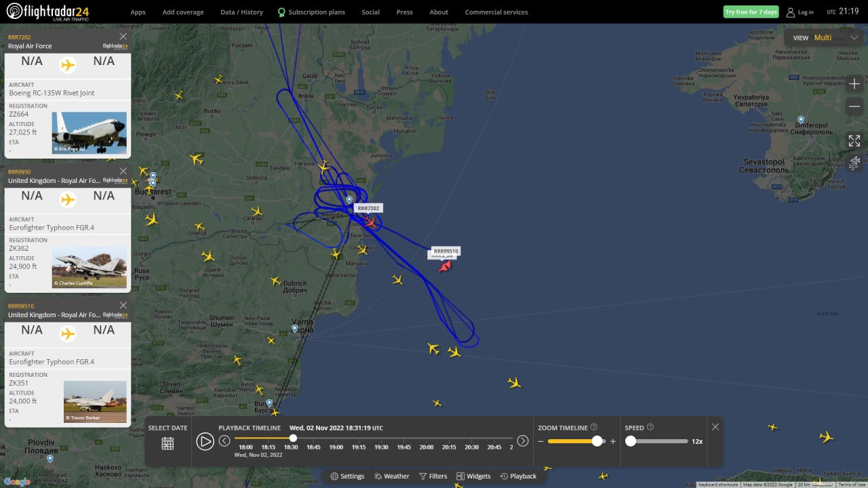Click the Log in link
Image resolution: width=868 pixels, height=488 pixels.
tap(800, 12)
